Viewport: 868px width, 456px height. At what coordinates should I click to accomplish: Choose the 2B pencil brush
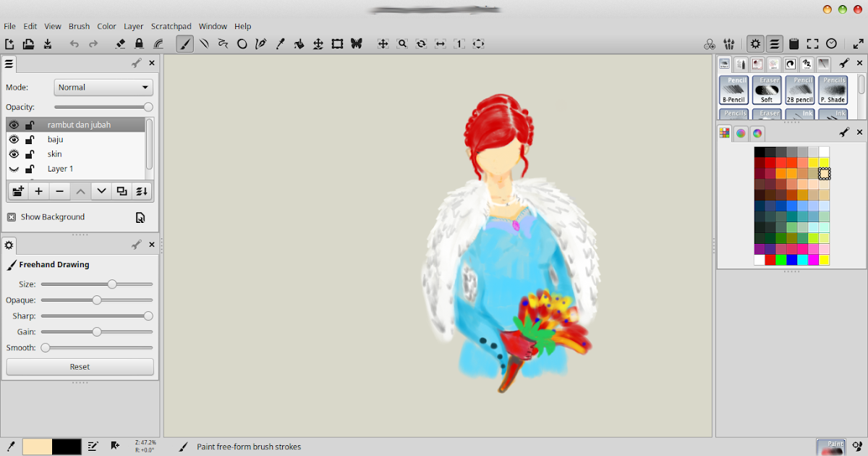(799, 89)
